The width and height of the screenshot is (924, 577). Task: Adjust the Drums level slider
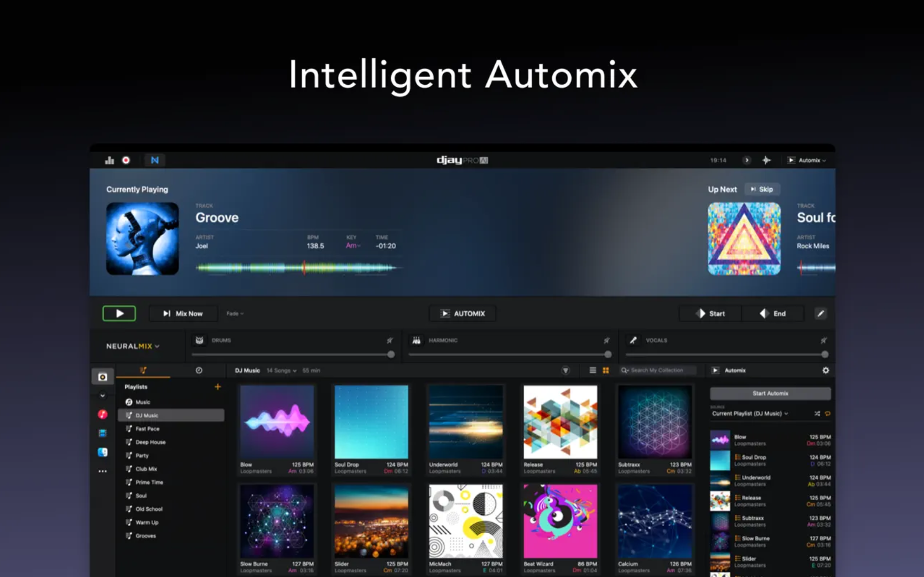tap(293, 354)
